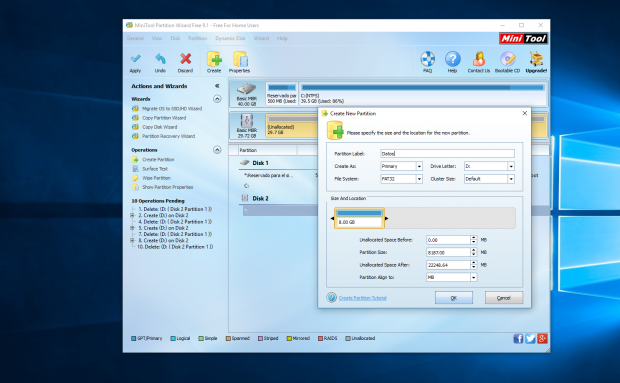Viewport: 620px width, 383px height.
Task: Click the MiniTool logo
Action: 523,38
